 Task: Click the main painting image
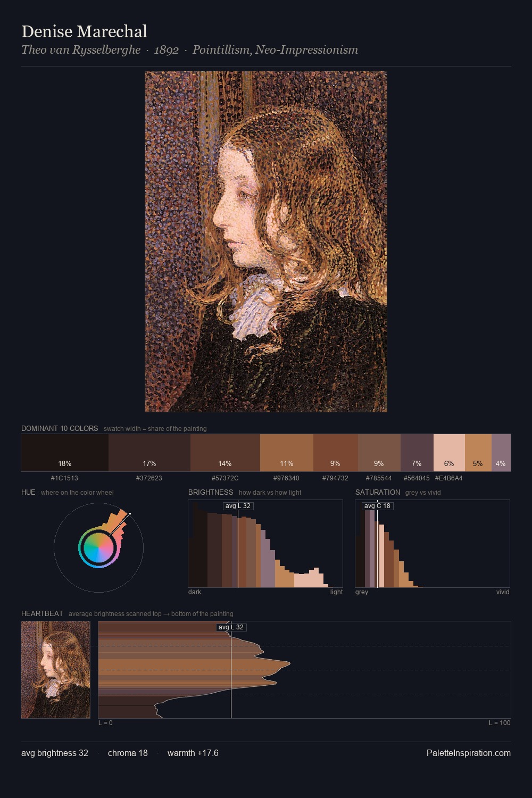266,242
